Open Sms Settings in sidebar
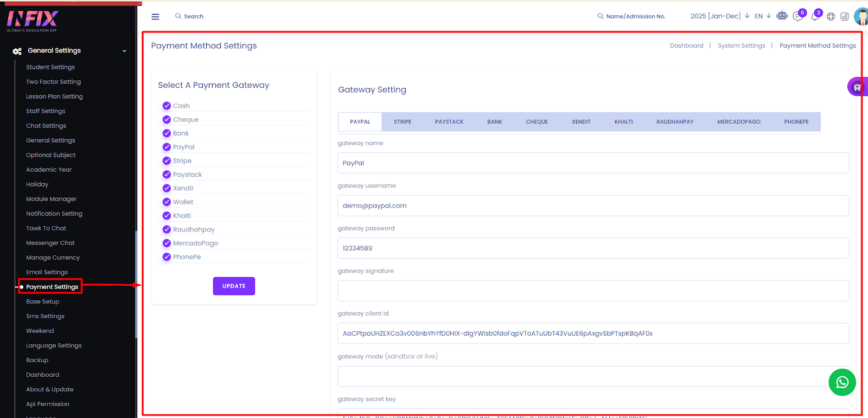Image resolution: width=868 pixels, height=418 pixels. (45, 316)
